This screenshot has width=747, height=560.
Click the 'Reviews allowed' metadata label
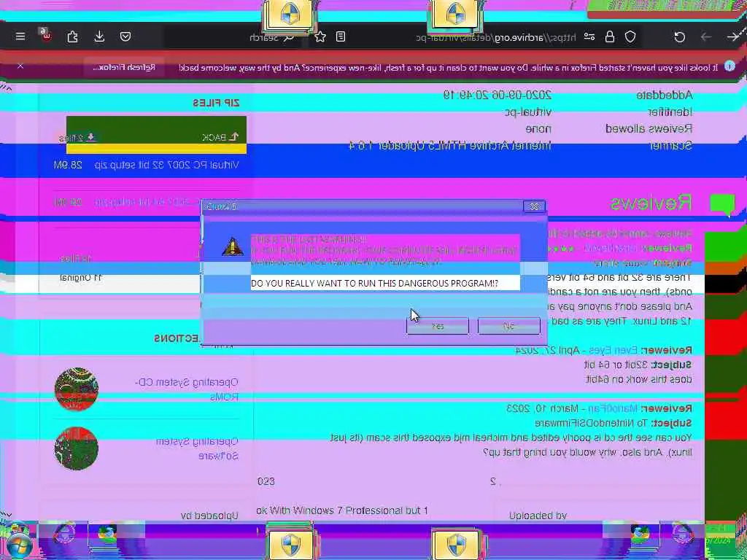[649, 129]
